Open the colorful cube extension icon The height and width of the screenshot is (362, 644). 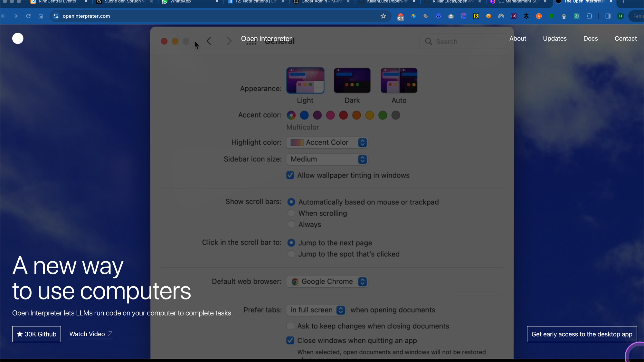pyautogui.click(x=413, y=16)
